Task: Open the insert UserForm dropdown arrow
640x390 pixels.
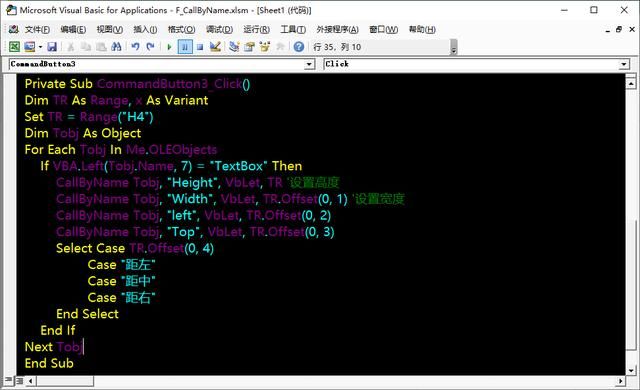Action: 40,47
